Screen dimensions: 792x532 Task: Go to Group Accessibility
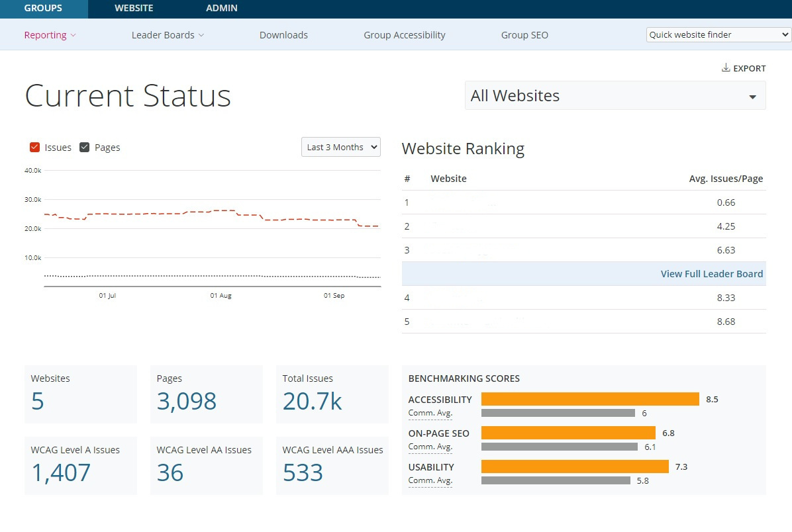tap(404, 35)
